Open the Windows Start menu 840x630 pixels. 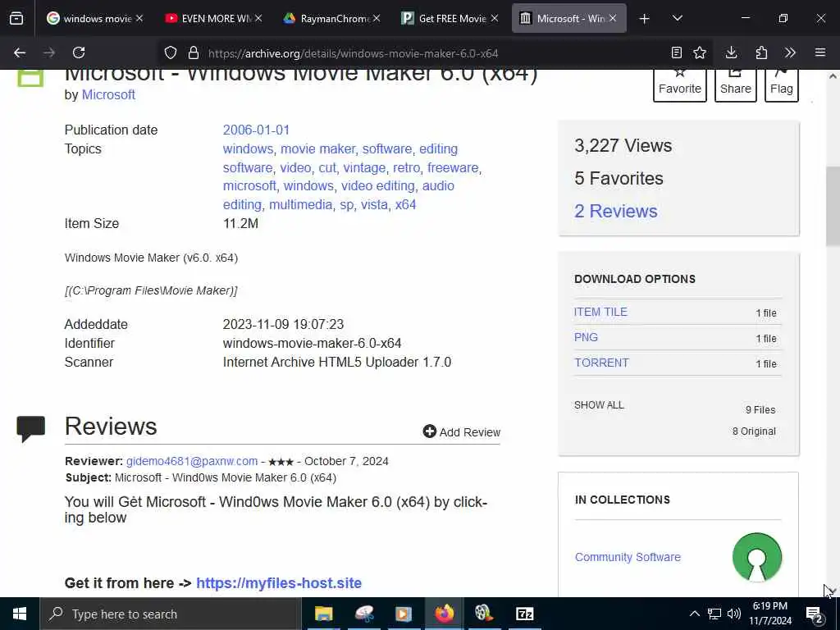click(20, 614)
